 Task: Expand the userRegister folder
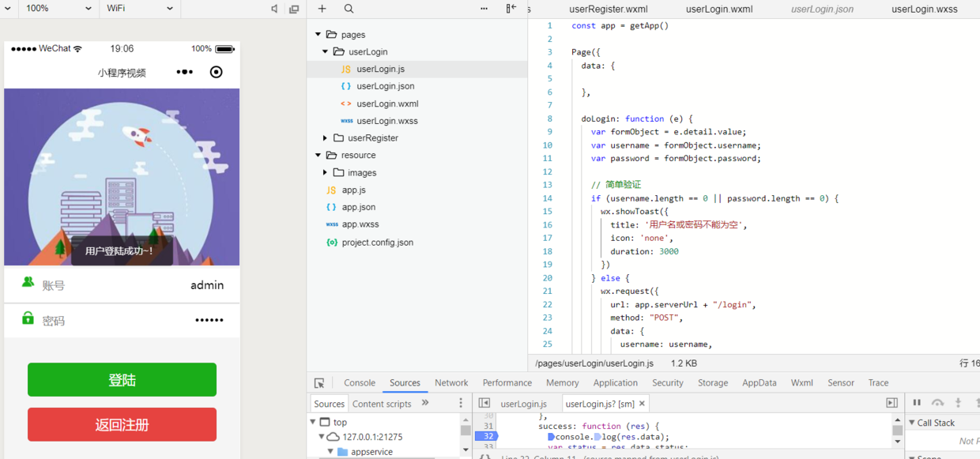tap(325, 138)
